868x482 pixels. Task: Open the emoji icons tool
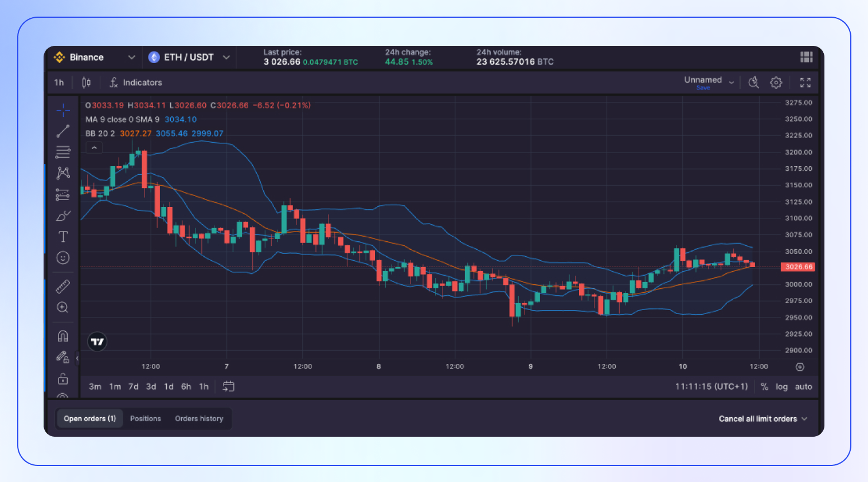63,258
